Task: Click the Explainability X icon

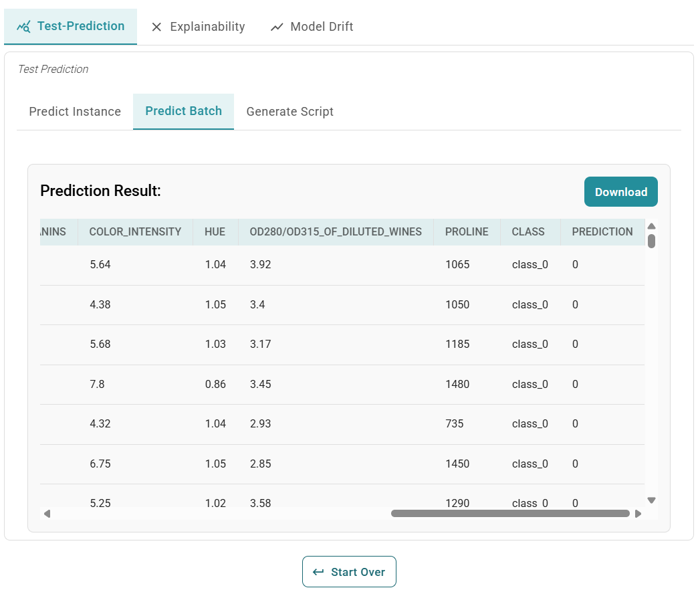Action: 156,27
